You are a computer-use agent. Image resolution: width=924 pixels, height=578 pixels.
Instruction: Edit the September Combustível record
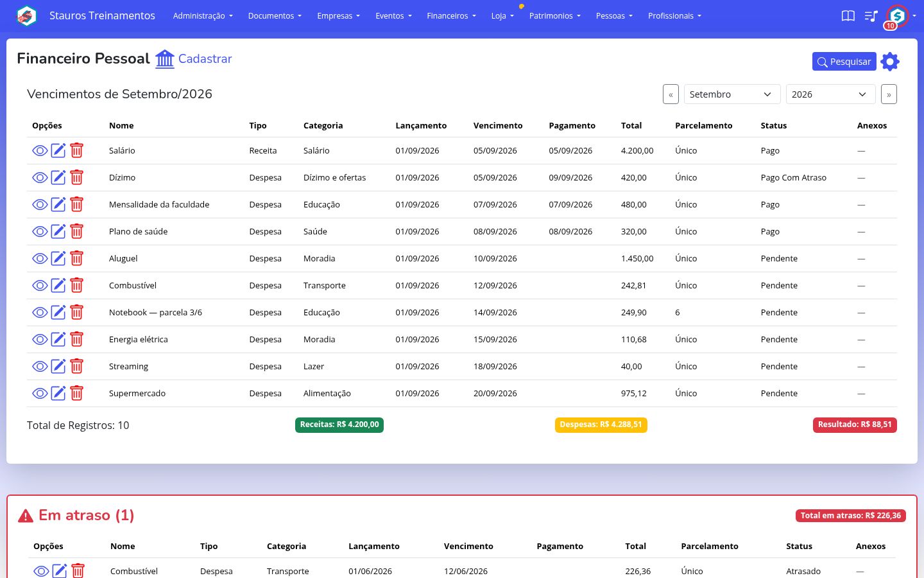point(58,285)
